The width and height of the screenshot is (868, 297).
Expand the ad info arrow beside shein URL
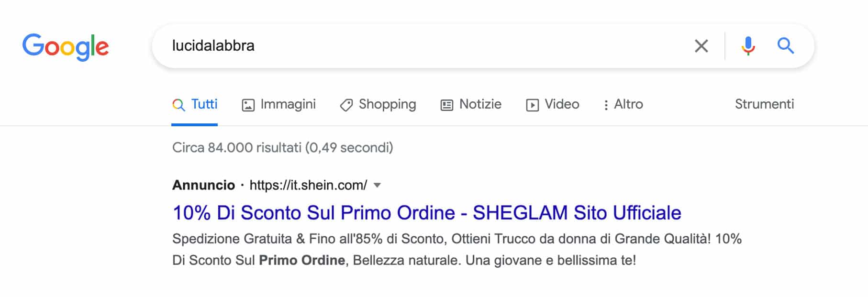point(377,186)
